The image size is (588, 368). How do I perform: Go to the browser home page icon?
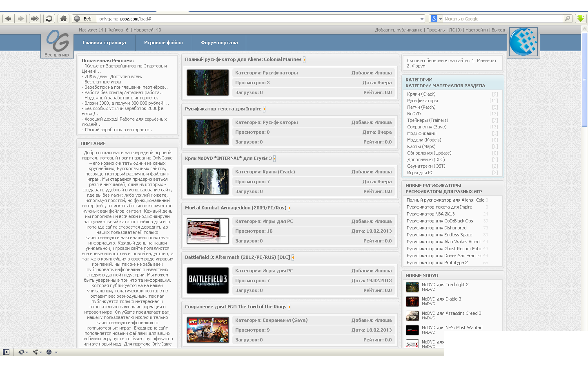point(63,18)
